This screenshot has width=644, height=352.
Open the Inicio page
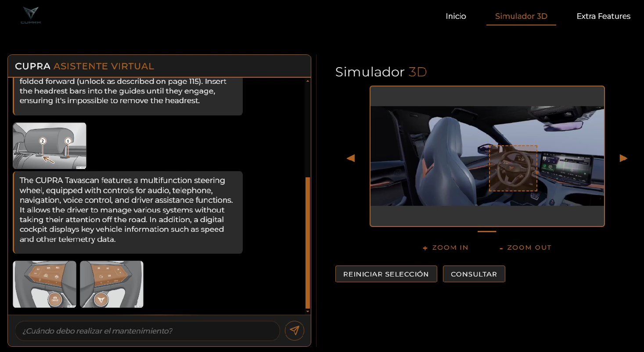point(456,16)
